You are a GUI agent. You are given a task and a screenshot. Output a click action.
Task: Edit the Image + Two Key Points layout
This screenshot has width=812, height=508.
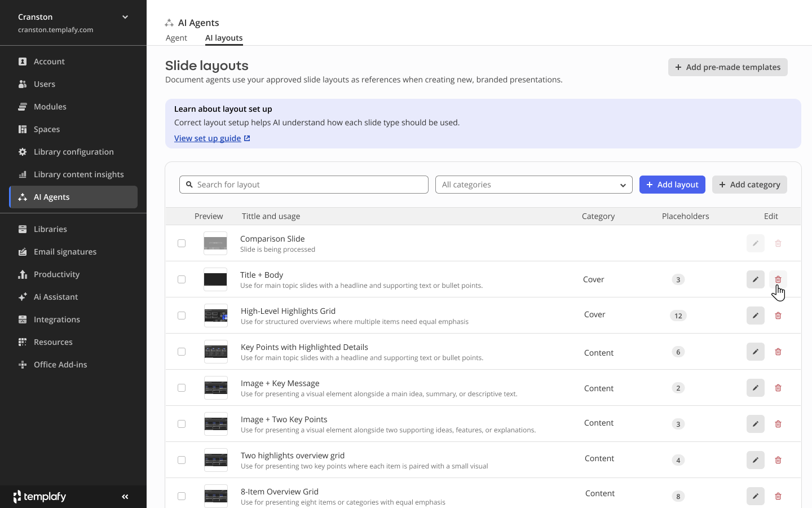click(x=756, y=424)
